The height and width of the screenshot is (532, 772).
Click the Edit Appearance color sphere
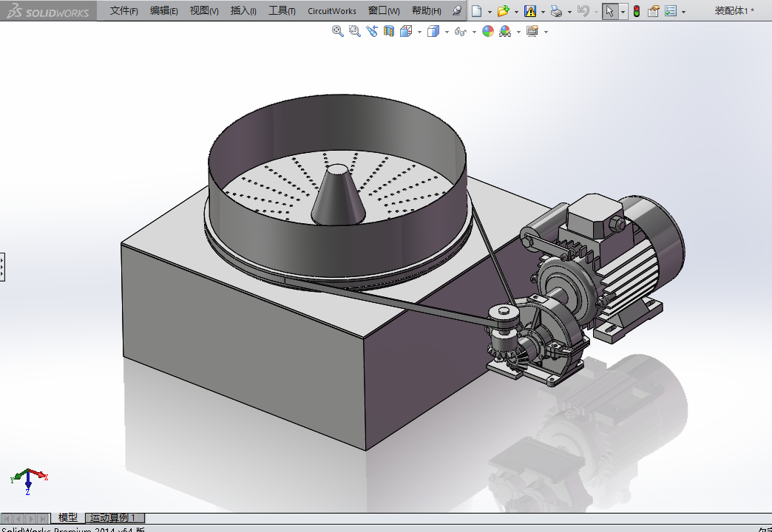click(x=487, y=31)
